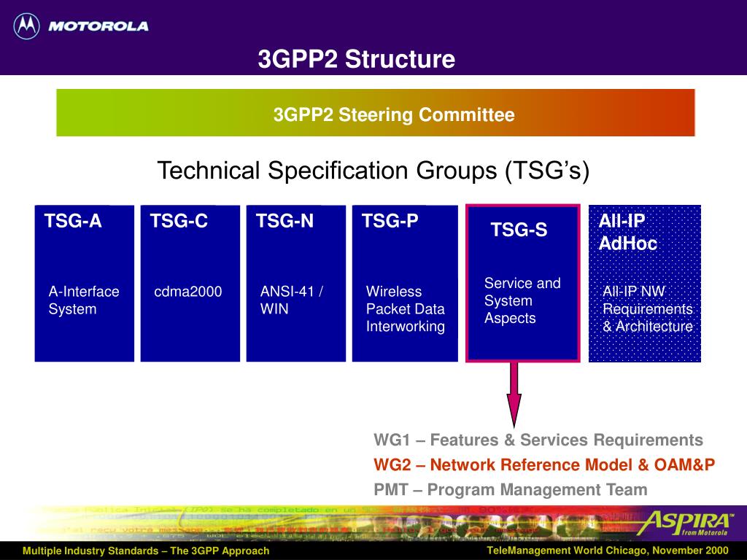Click the TSG-C box title
The image size is (747, 560).
point(179,221)
